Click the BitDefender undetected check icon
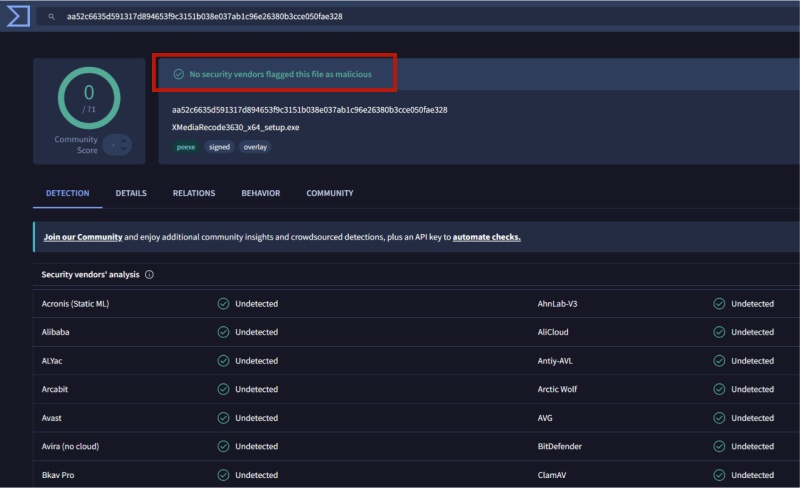This screenshot has width=800, height=488. click(x=719, y=446)
